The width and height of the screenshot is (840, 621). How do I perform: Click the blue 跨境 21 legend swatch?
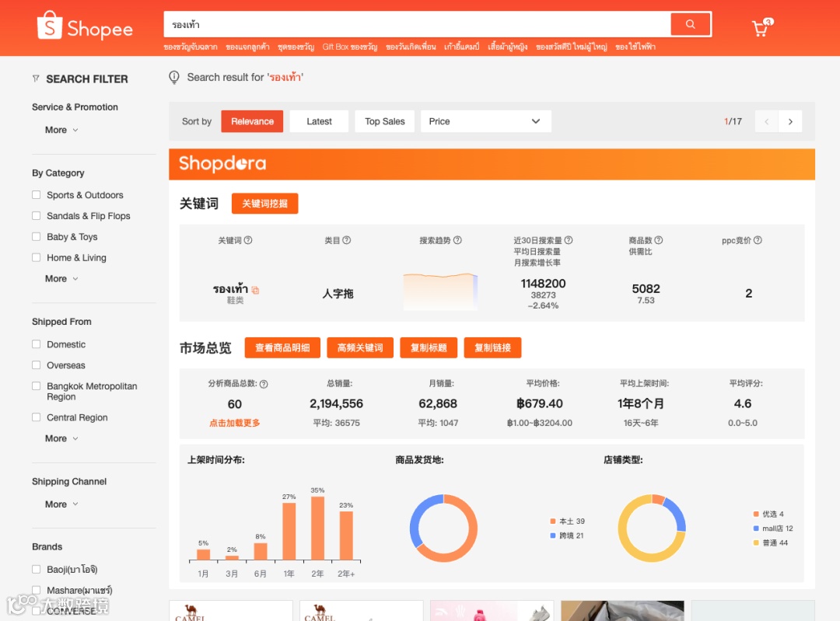coord(553,536)
